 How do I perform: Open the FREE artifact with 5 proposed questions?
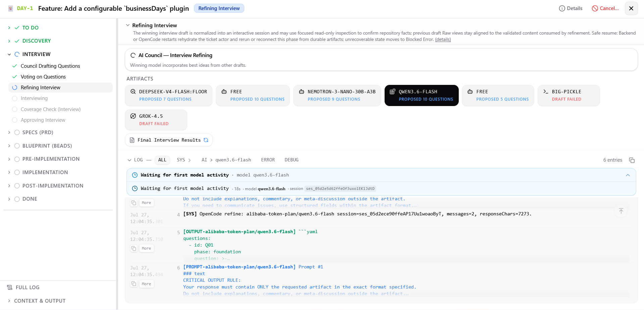(x=498, y=96)
